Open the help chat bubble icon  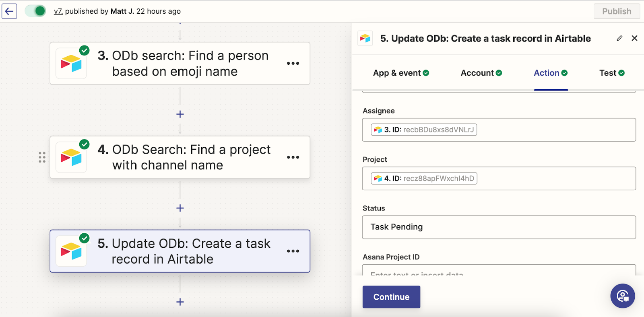(x=623, y=296)
